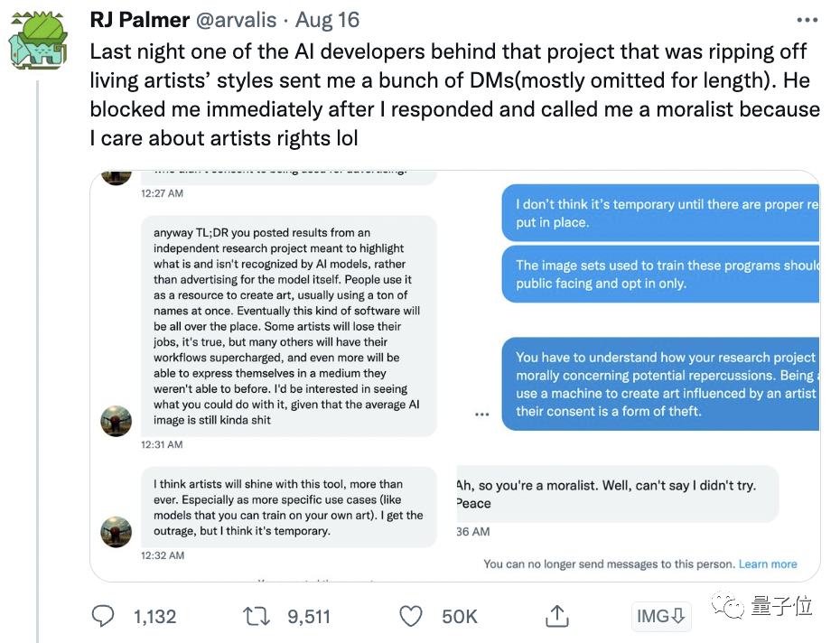
Task: Click the Learn more link
Action: 768,564
